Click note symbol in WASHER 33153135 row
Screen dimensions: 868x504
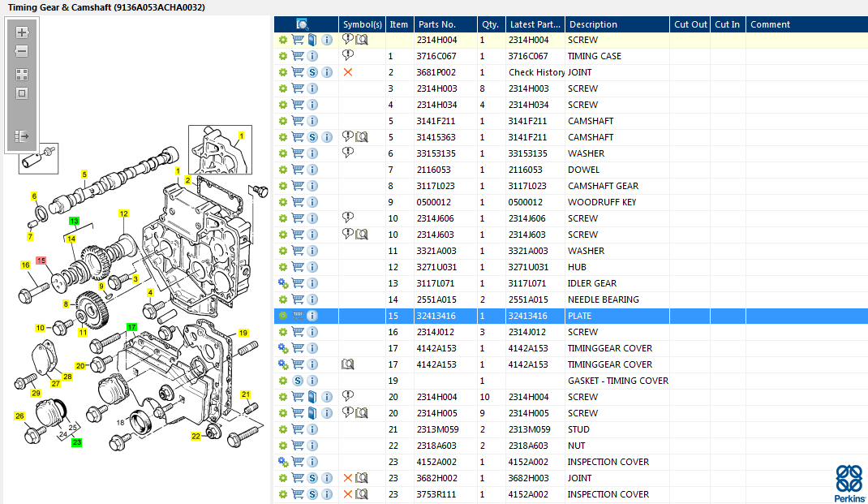(348, 153)
